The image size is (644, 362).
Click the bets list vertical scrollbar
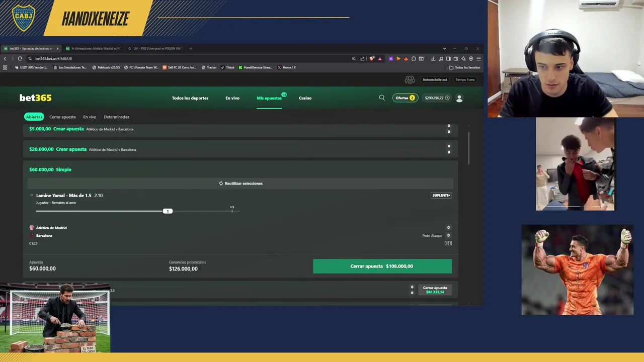(x=469, y=148)
